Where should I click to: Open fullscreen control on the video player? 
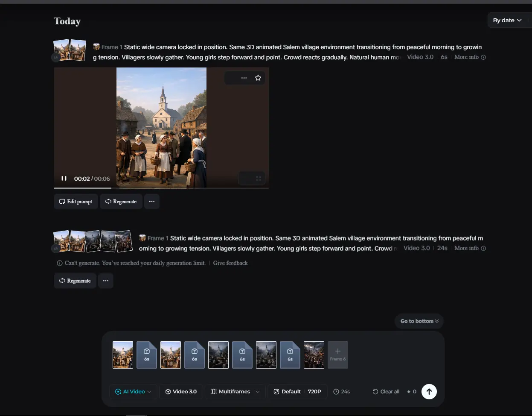click(258, 179)
